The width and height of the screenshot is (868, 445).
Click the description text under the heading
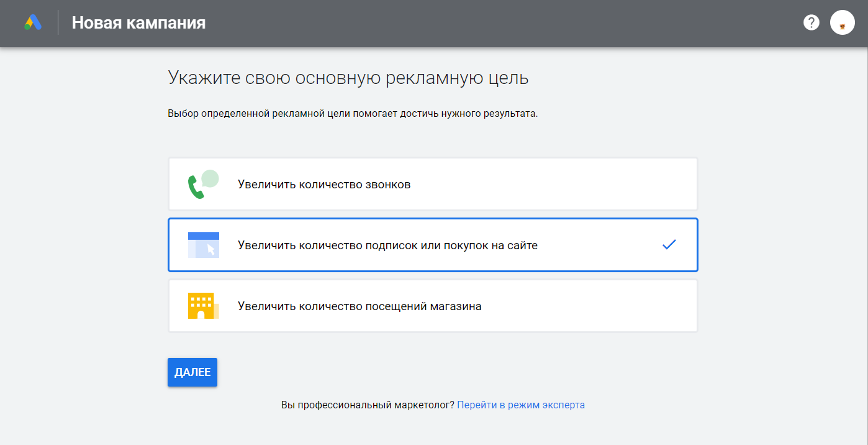[352, 114]
